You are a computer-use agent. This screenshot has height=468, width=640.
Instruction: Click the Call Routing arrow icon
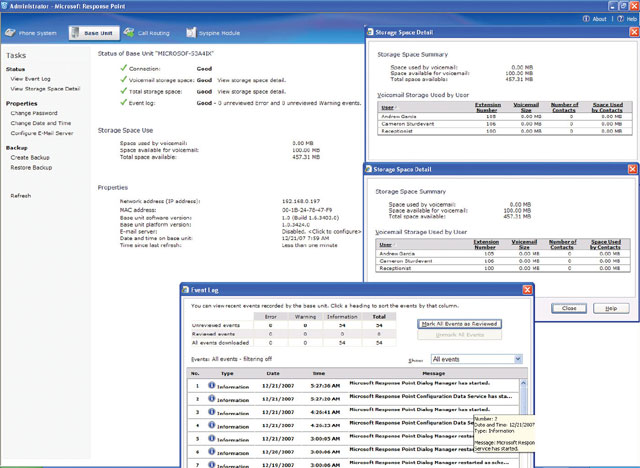click(x=129, y=32)
